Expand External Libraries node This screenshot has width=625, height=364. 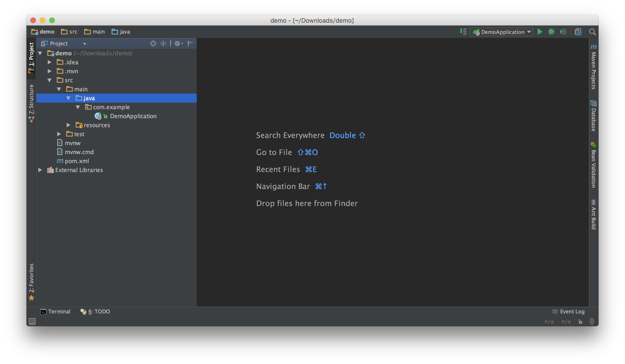pyautogui.click(x=40, y=170)
